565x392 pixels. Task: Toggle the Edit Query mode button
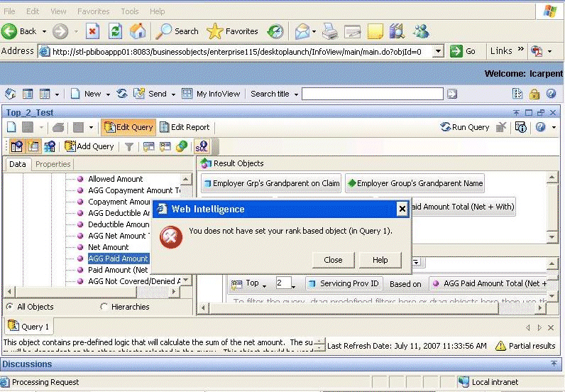128,127
